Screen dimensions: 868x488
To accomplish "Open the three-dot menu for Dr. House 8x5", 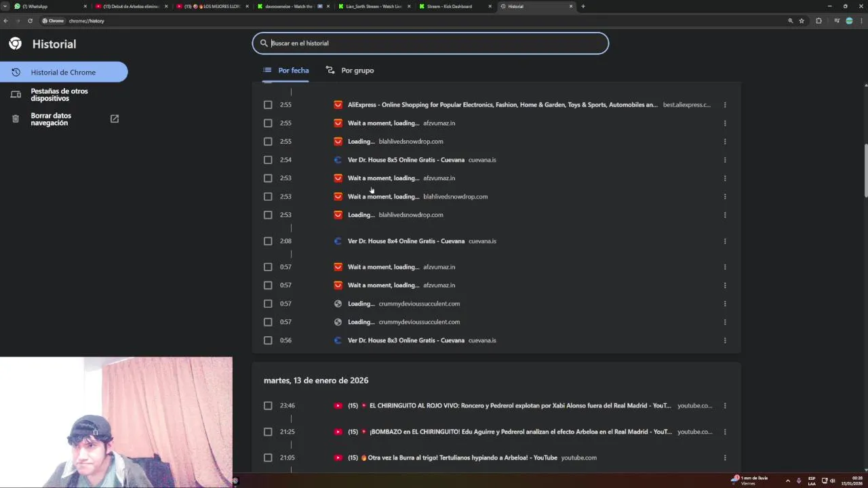I will click(725, 160).
